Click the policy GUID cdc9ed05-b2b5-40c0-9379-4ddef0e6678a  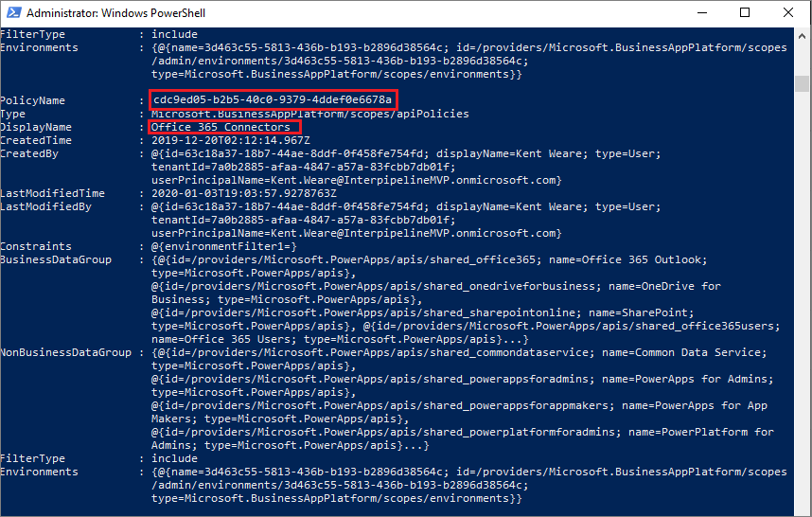tap(273, 99)
